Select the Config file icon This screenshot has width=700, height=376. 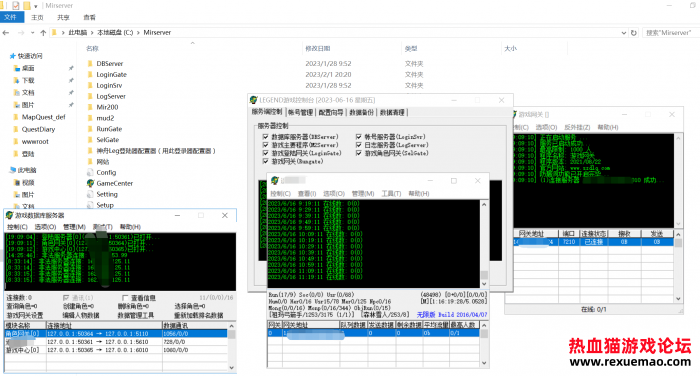point(90,172)
